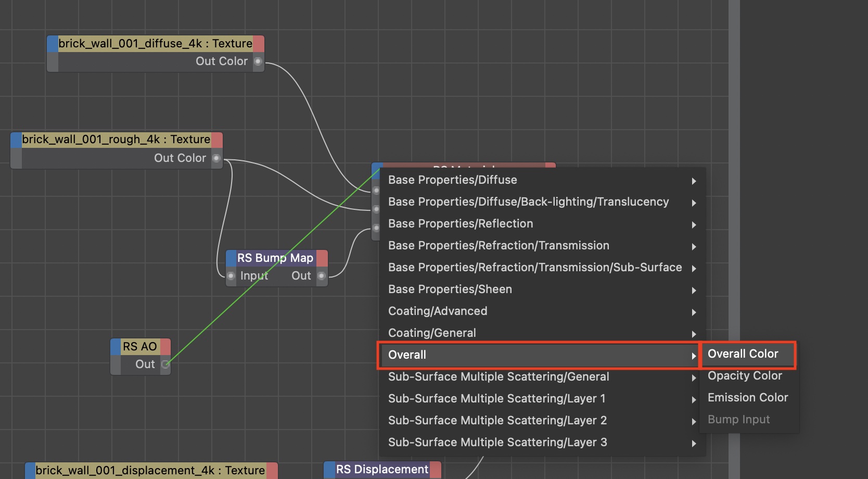Screen dimensions: 868x479
Task: Open the Base Properties/Diffuse menu entry
Action: coord(453,180)
